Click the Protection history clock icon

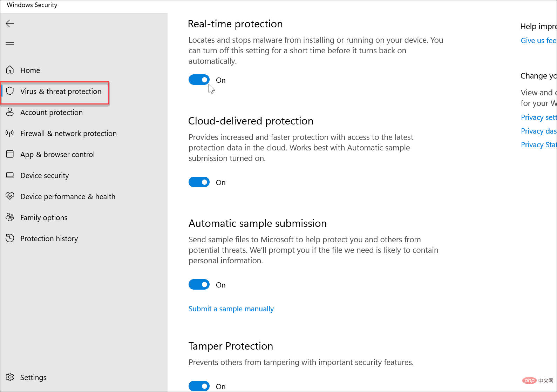pyautogui.click(x=10, y=238)
